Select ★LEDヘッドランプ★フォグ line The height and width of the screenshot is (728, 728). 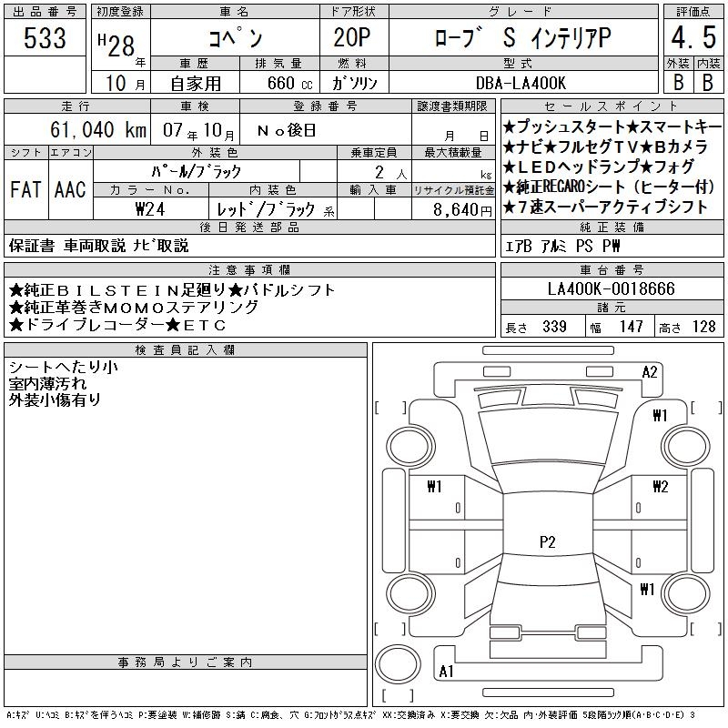click(x=599, y=167)
